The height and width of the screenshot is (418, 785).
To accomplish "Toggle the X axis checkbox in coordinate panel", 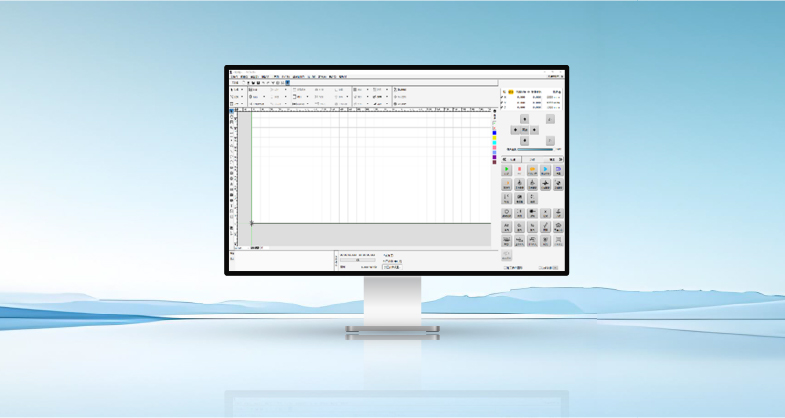I will pos(503,96).
